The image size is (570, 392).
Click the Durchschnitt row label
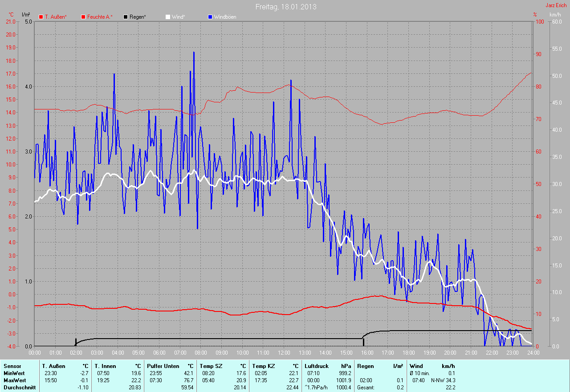[x=20, y=388]
